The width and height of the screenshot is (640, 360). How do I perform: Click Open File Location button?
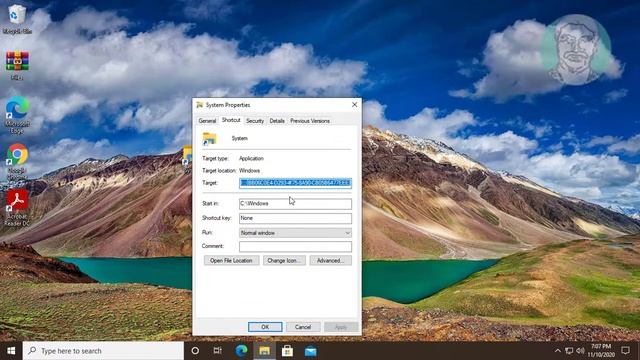point(231,260)
